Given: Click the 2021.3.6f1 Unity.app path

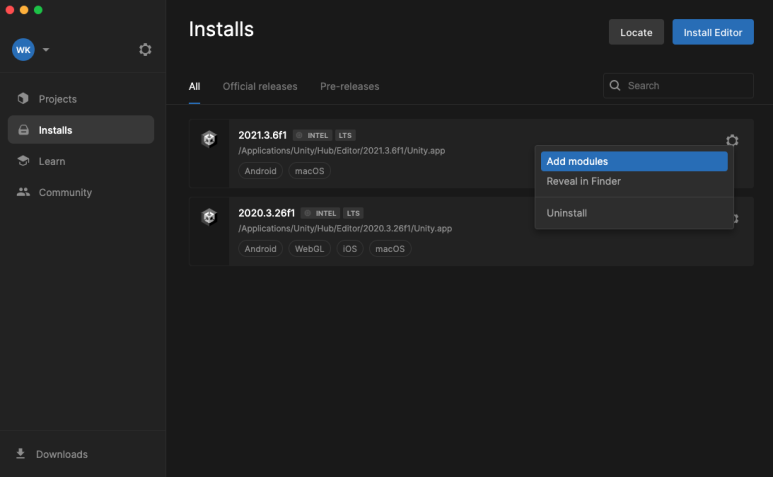Looking at the screenshot, I should 342,151.
